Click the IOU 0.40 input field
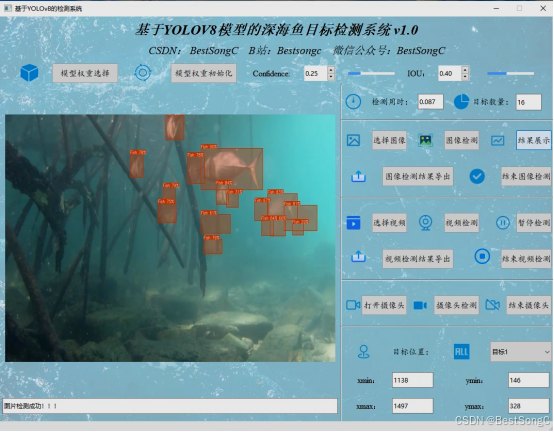 click(x=450, y=73)
